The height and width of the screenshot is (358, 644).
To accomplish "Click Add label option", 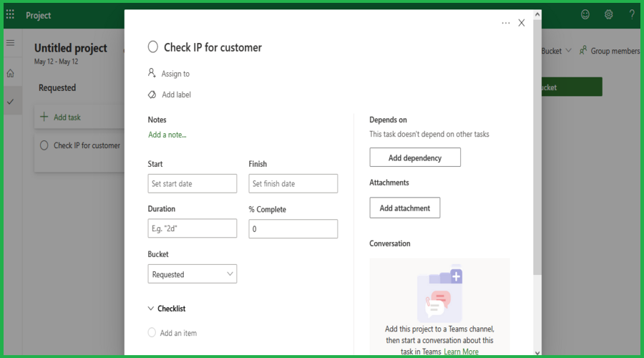I will point(176,95).
